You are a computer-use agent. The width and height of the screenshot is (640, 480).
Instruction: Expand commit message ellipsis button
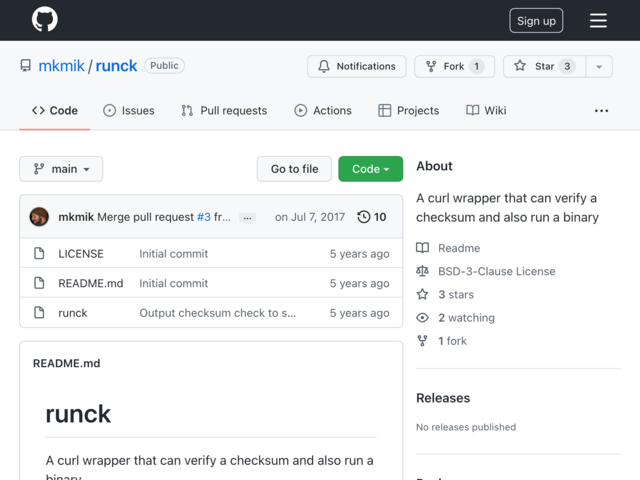[x=247, y=218]
